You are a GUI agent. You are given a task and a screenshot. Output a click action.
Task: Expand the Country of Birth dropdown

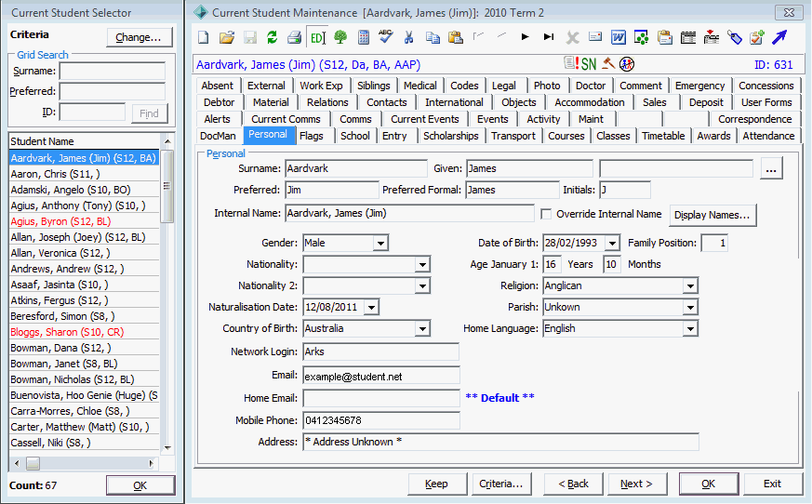[422, 329]
